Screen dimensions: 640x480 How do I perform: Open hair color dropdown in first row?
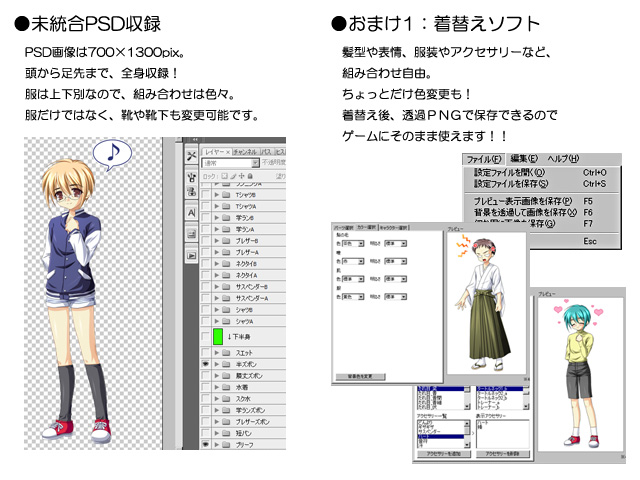(353, 244)
